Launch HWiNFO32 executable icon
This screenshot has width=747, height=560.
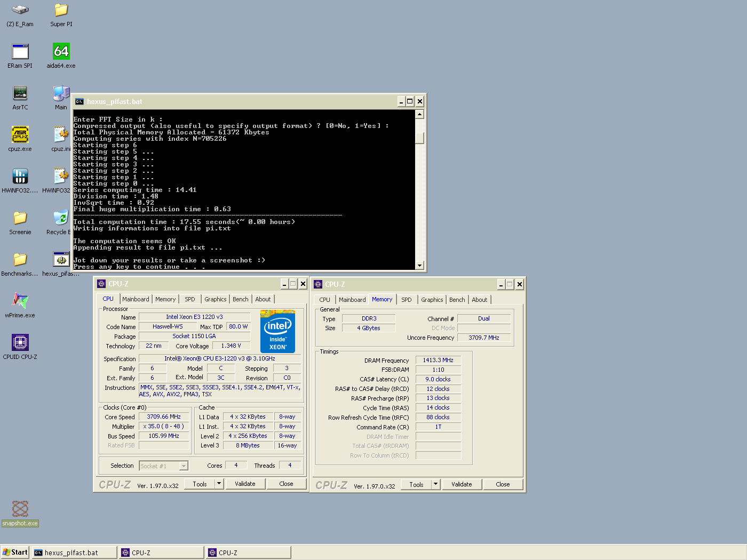(x=20, y=176)
